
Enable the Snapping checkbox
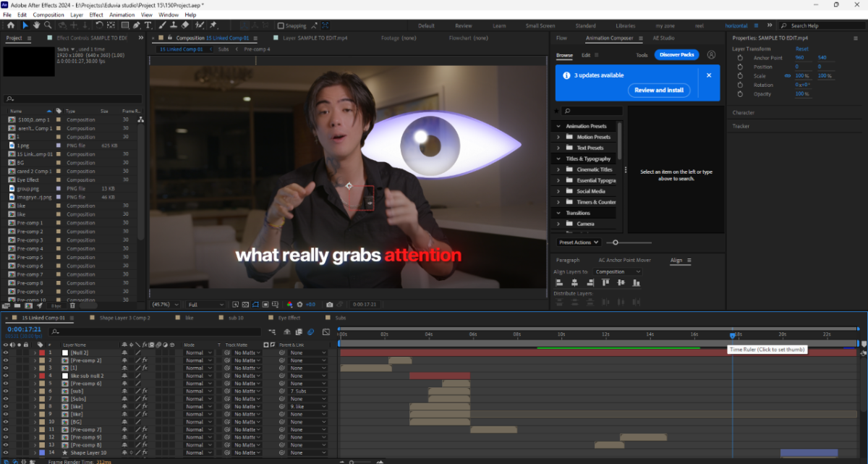[281, 25]
